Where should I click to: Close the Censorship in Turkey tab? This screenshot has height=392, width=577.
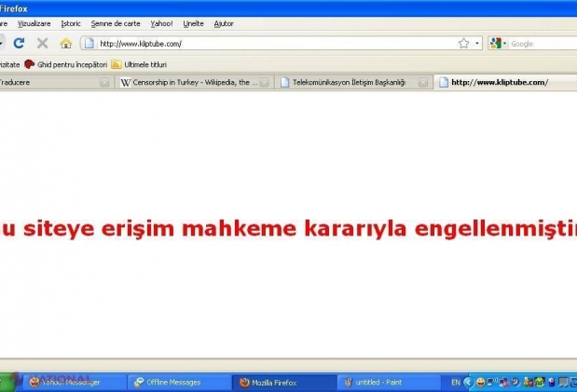click(x=265, y=83)
